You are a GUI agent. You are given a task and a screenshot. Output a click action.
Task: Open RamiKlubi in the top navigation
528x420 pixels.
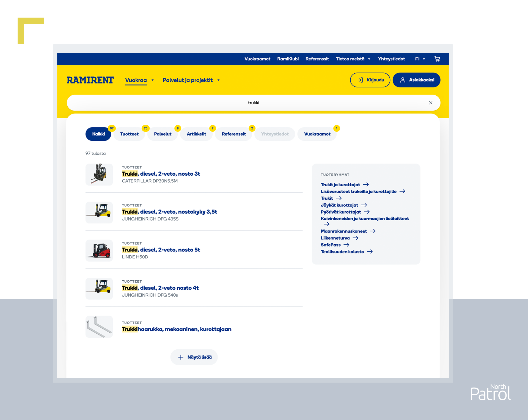[x=288, y=59]
